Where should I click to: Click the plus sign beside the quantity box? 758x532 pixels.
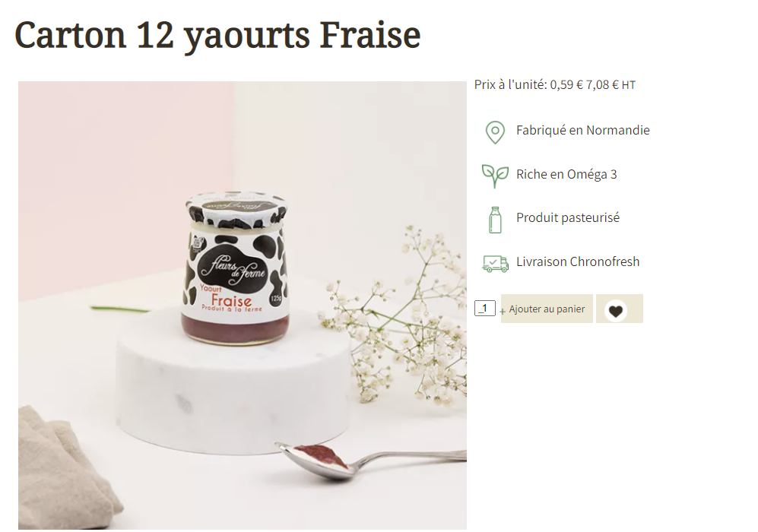[503, 312]
